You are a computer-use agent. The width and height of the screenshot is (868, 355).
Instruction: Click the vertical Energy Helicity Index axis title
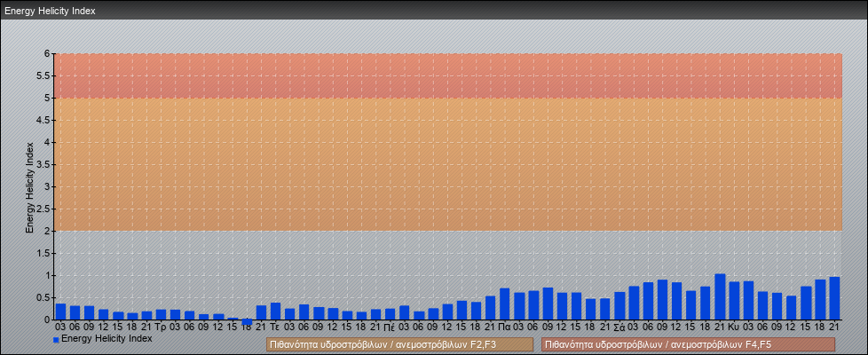click(30, 187)
